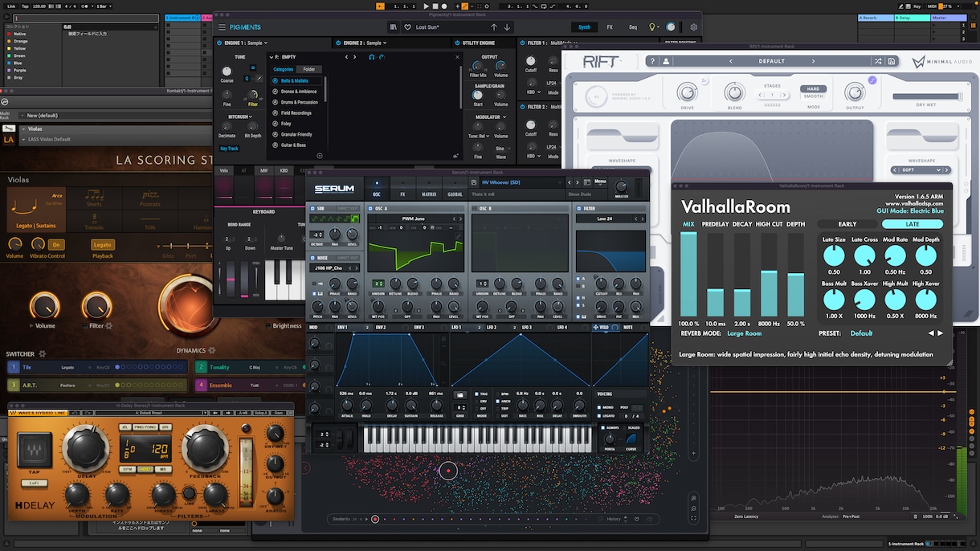Image resolution: width=980 pixels, height=551 pixels.
Task: Click the Rift DRY WET slider
Action: [928, 96]
